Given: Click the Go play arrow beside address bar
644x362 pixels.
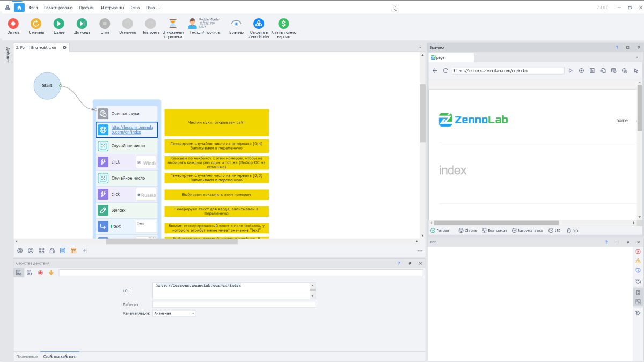Looking at the screenshot, I should pyautogui.click(x=570, y=70).
